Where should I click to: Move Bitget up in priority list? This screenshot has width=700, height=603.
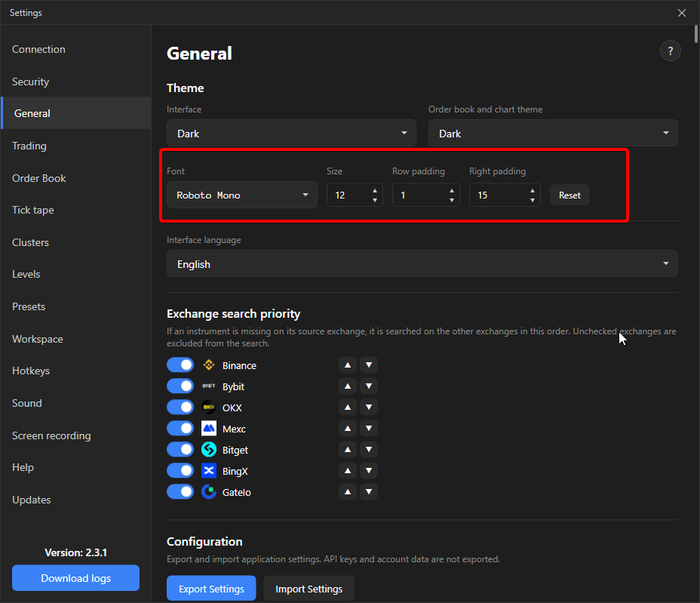point(347,449)
